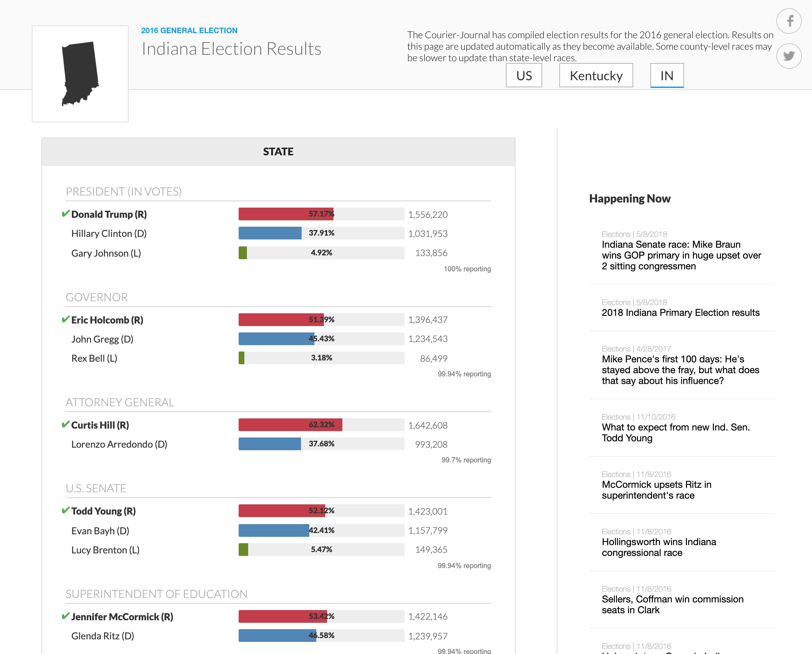
Task: Select the 'GOVERNOR' race heading
Action: (97, 297)
